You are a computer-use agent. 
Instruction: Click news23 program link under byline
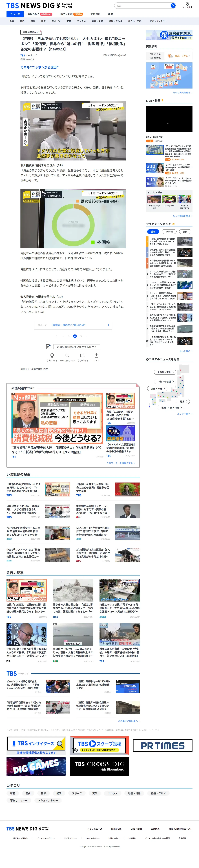pos(30,59)
